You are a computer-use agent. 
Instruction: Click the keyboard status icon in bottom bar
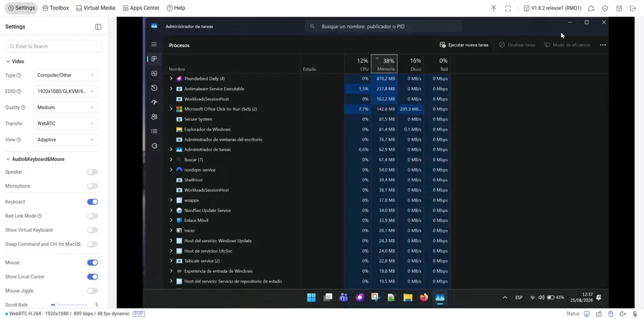(598, 314)
